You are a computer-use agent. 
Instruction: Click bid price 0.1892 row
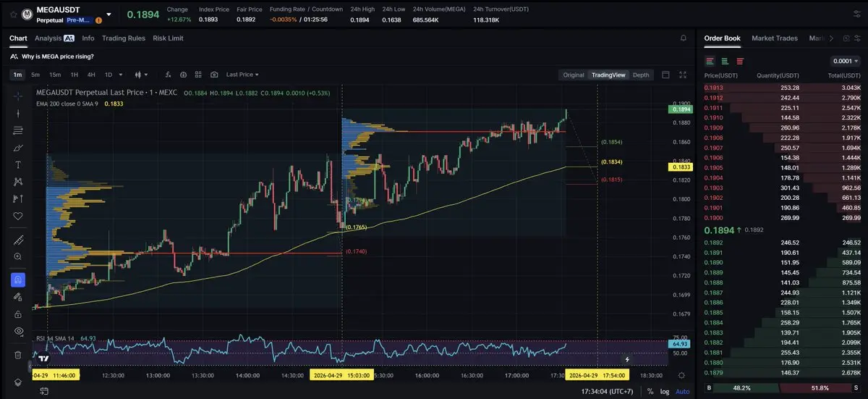783,243
